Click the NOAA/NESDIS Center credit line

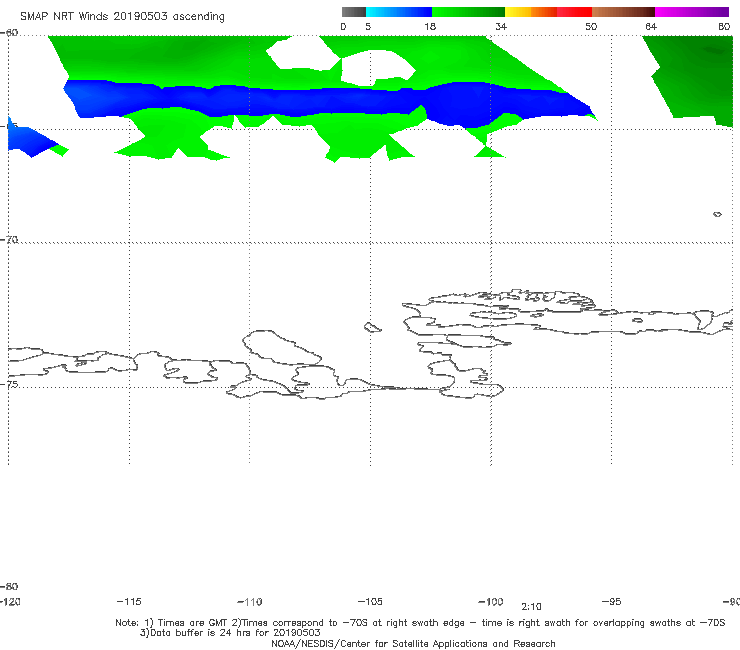click(x=413, y=643)
